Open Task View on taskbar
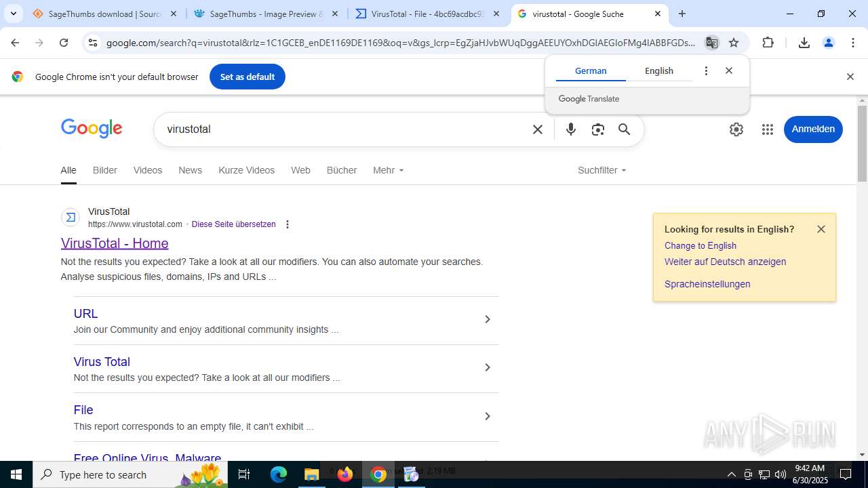Image resolution: width=868 pixels, height=488 pixels. [x=244, y=474]
